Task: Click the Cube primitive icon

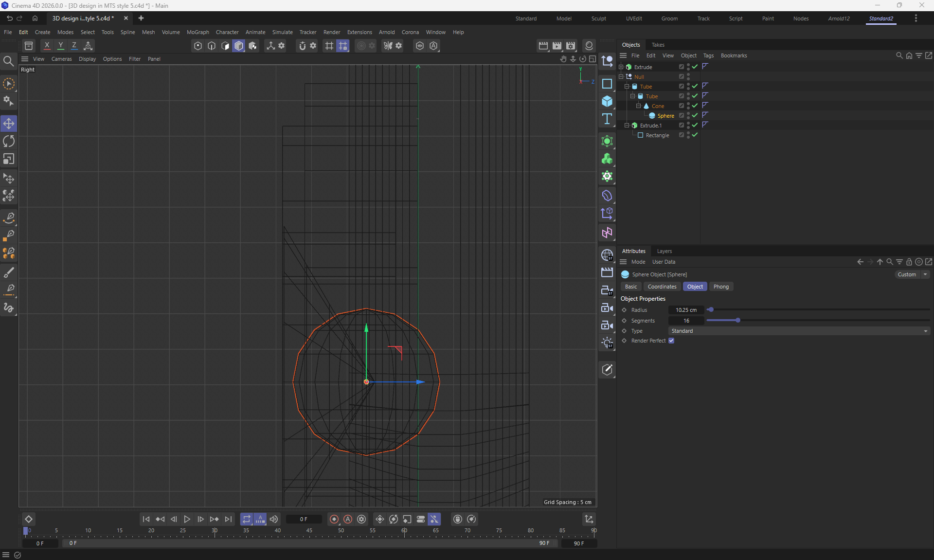Action: pos(607,101)
